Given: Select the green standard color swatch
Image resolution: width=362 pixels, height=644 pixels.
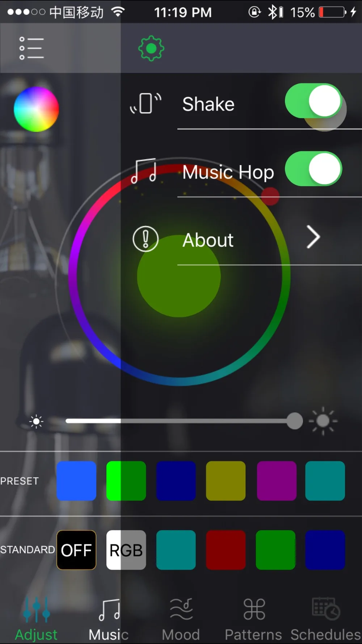Looking at the screenshot, I should point(275,550).
